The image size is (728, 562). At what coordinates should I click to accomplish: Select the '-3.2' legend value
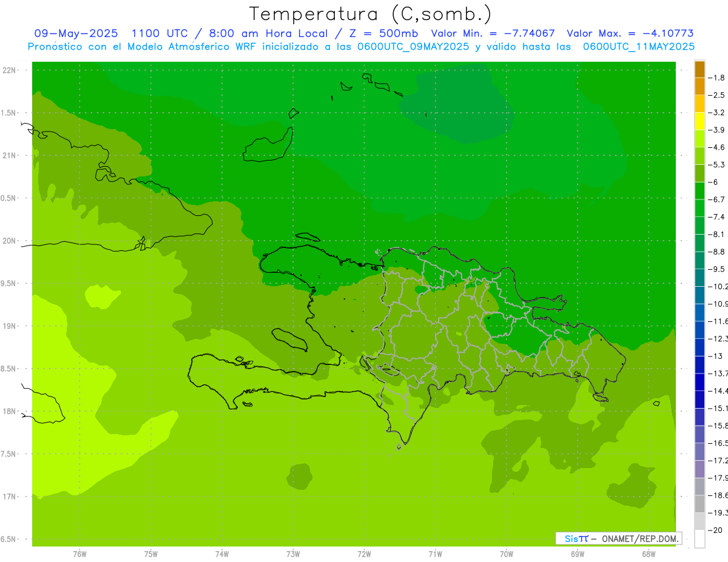pos(716,113)
